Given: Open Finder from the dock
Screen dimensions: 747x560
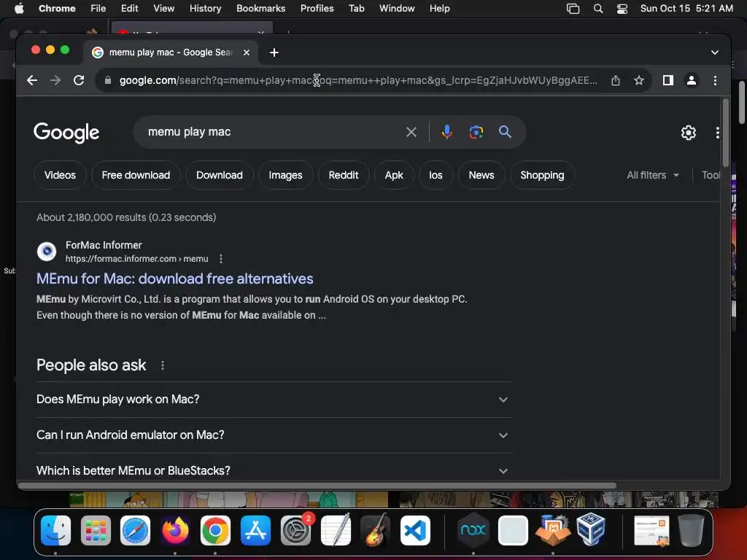Looking at the screenshot, I should tap(55, 530).
